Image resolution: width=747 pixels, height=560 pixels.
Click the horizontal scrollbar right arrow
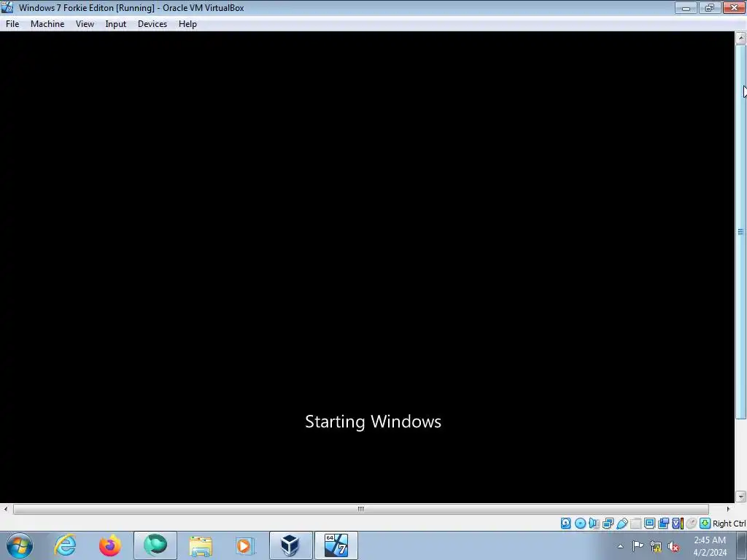click(728, 509)
